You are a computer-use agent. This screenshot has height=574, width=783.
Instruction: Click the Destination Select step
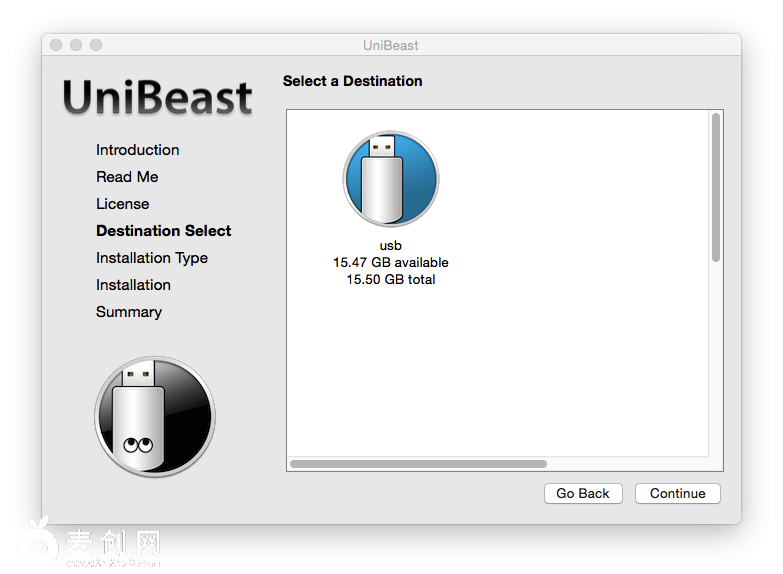pyautogui.click(x=163, y=231)
